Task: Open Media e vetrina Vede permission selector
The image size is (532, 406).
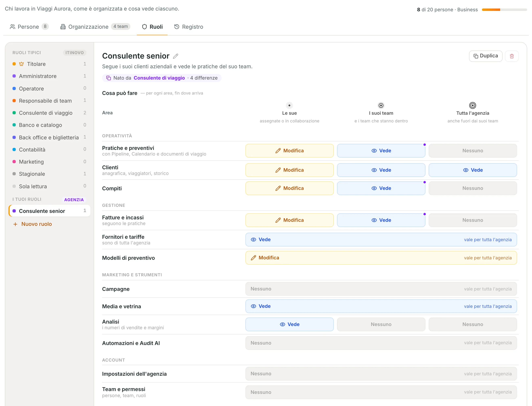Action: click(381, 306)
